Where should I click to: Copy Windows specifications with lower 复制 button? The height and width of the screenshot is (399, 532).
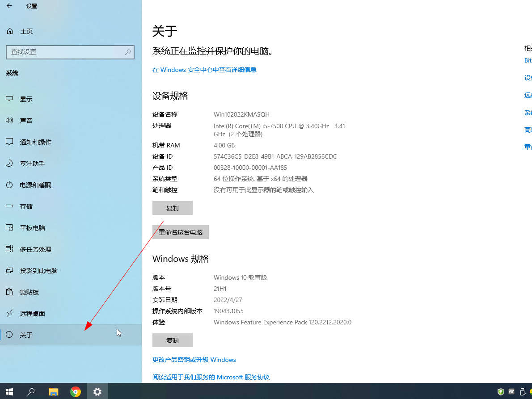point(173,340)
